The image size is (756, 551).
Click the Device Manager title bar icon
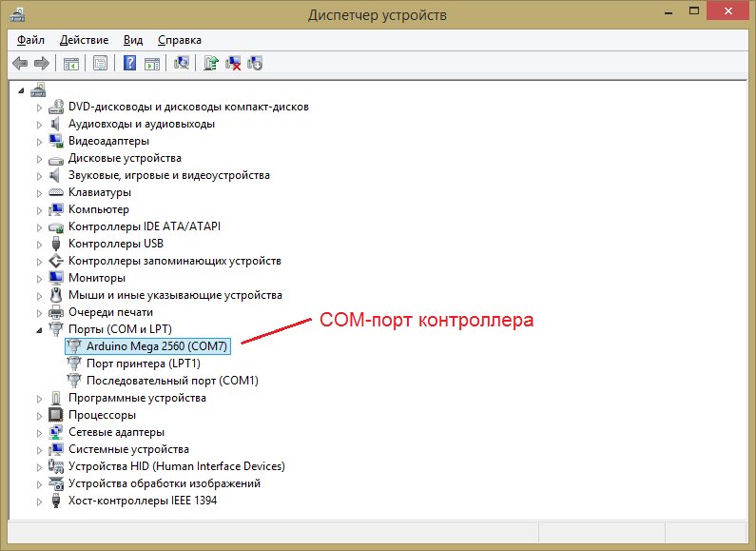(17, 15)
